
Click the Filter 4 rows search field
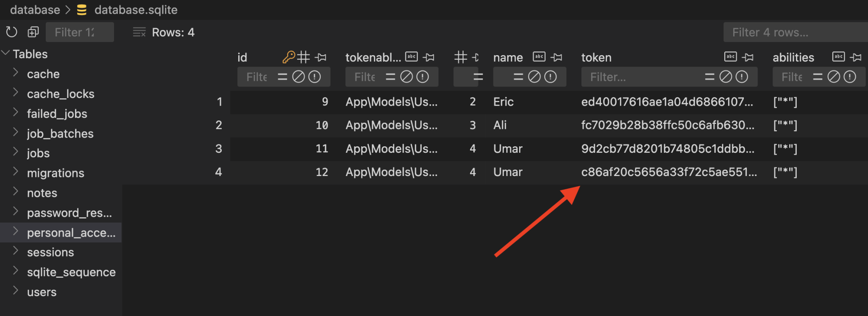[x=793, y=32]
